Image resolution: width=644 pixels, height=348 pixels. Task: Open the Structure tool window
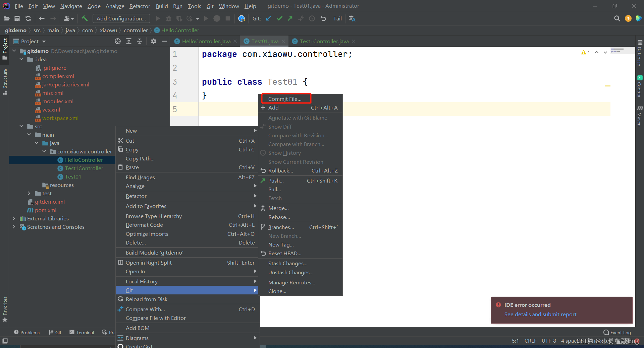(x=5, y=82)
